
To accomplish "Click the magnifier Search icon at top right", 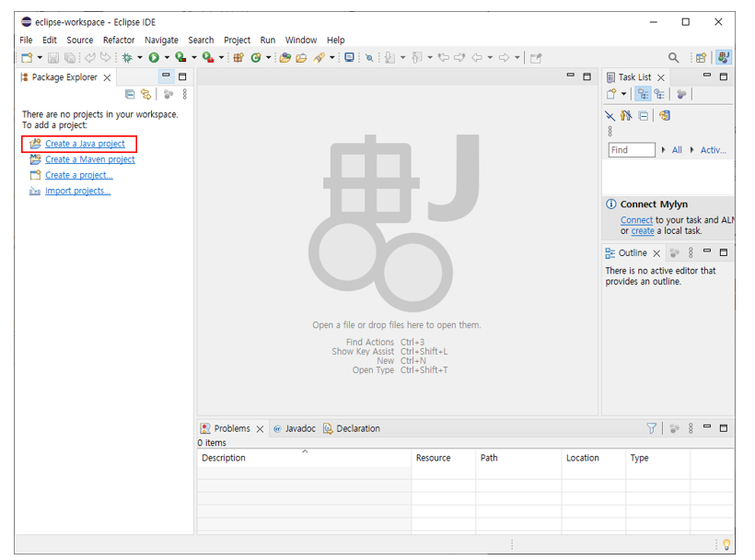I will point(673,58).
